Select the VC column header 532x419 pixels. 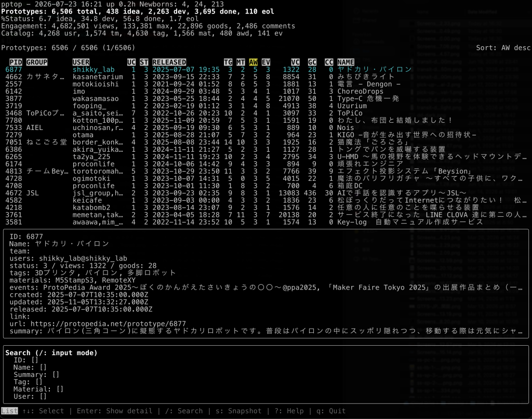[x=295, y=62]
